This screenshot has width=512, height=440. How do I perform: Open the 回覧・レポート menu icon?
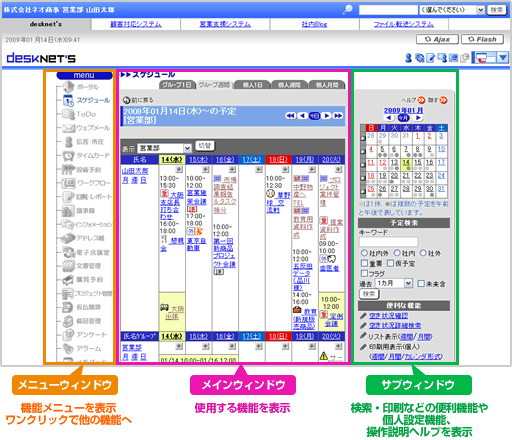tap(69, 197)
